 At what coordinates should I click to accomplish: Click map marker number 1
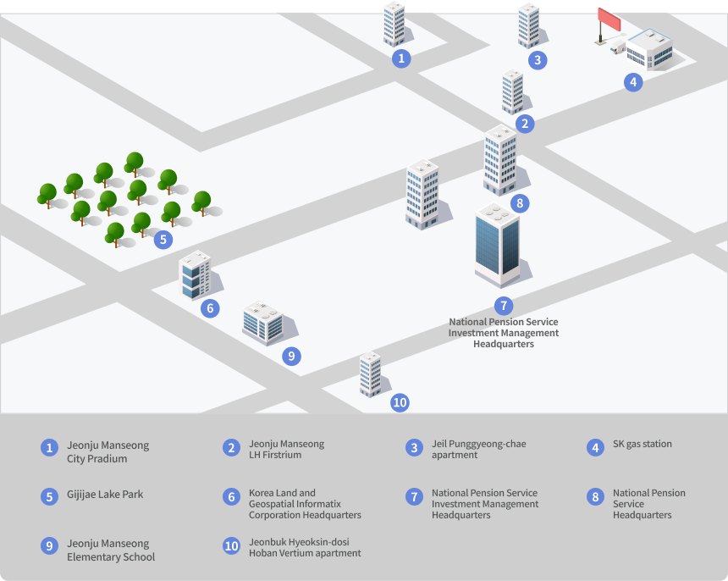click(x=401, y=58)
